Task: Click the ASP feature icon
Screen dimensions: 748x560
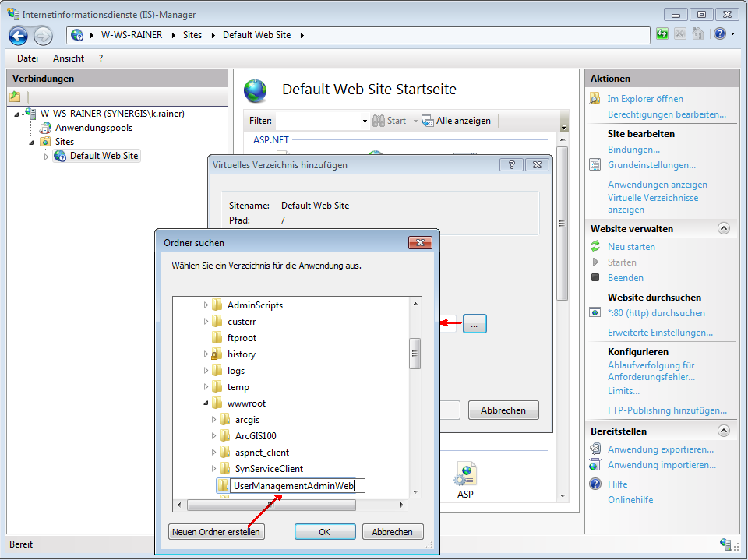Action: click(465, 472)
